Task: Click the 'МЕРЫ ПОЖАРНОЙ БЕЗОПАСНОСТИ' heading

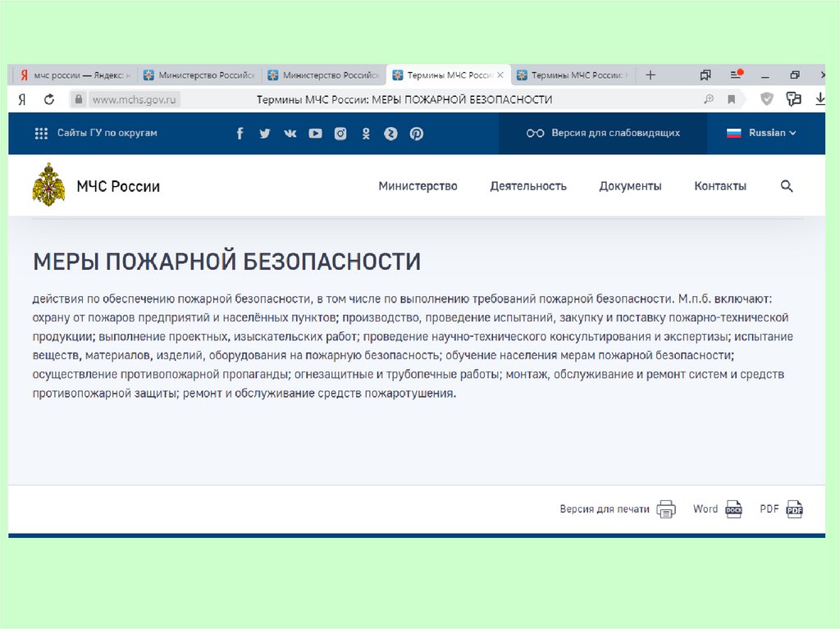Action: (226, 262)
